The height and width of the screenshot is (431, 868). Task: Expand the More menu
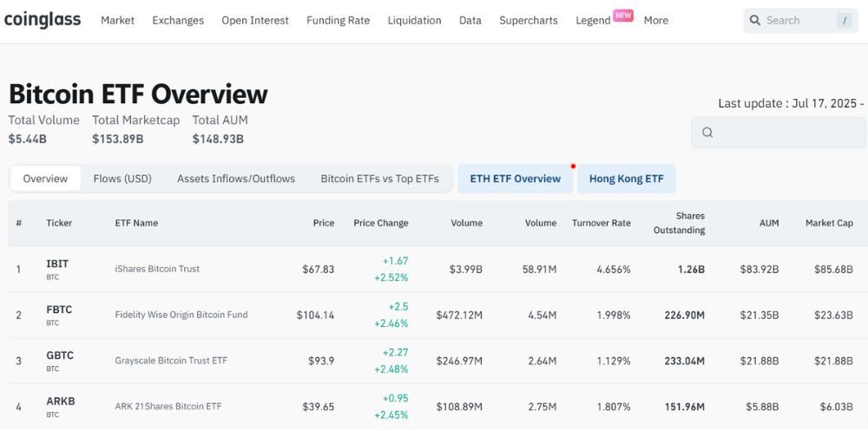tap(655, 20)
